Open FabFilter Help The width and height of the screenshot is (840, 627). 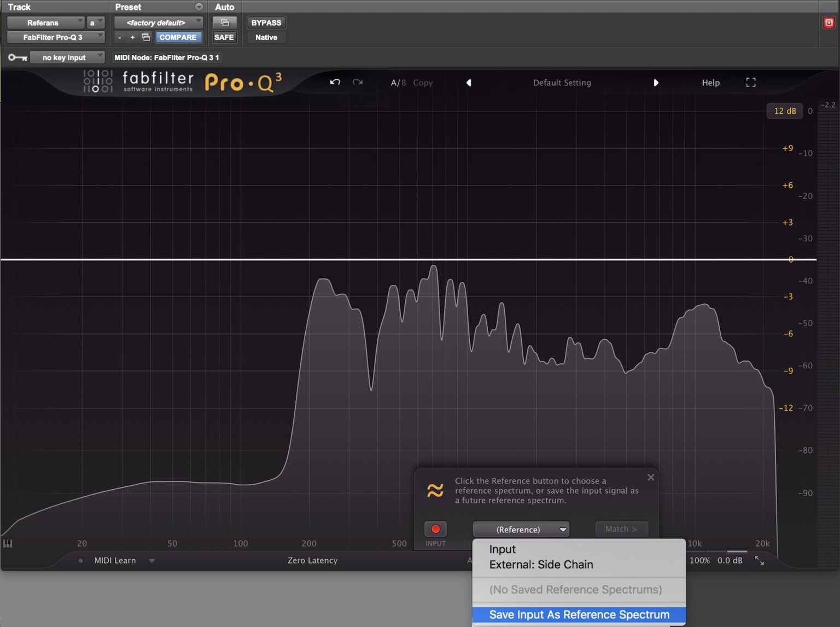(710, 82)
